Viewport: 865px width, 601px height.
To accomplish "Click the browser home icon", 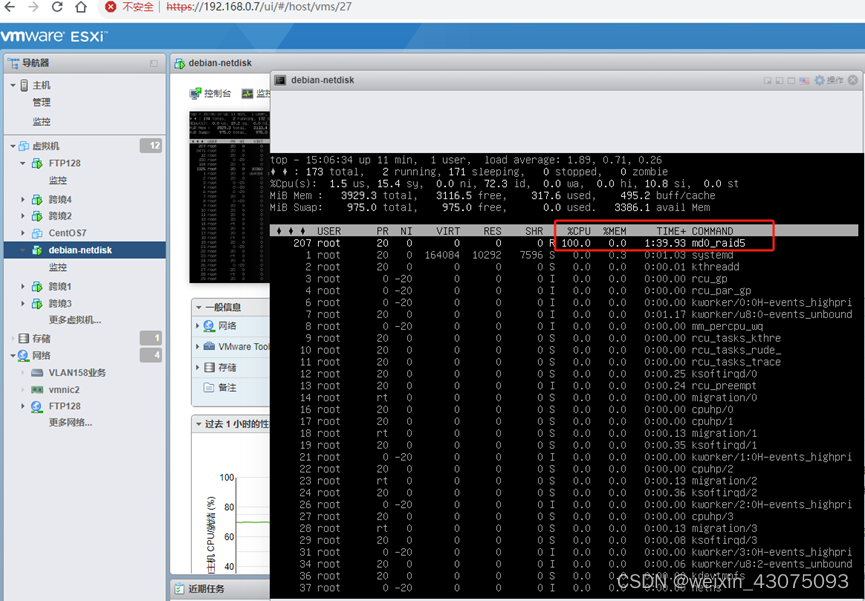I will point(81,7).
